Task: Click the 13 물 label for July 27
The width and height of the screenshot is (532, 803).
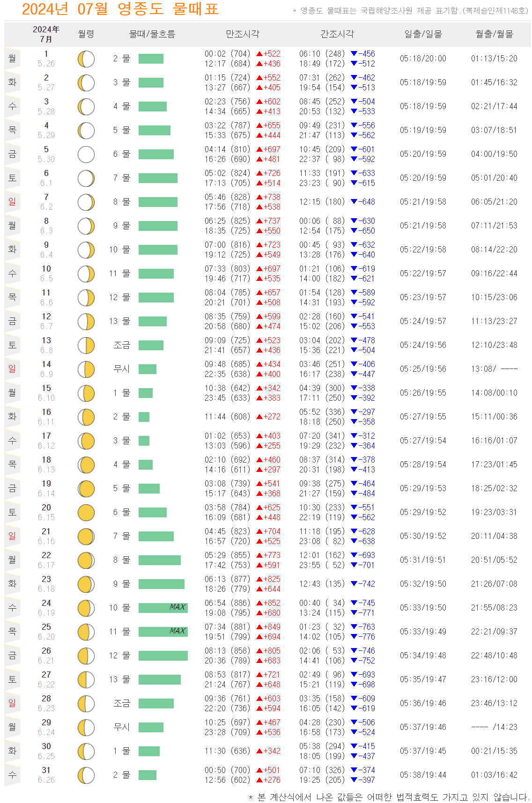Action: tap(120, 679)
